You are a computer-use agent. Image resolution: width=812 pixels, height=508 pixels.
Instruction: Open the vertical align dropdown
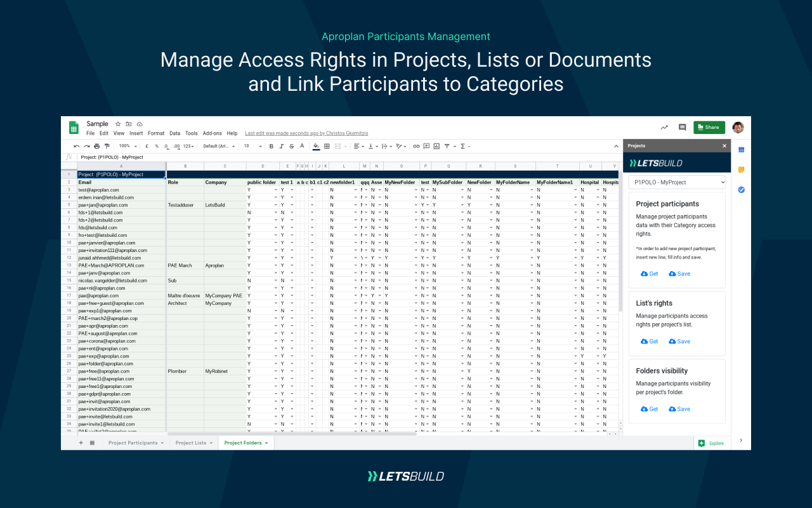click(x=372, y=146)
